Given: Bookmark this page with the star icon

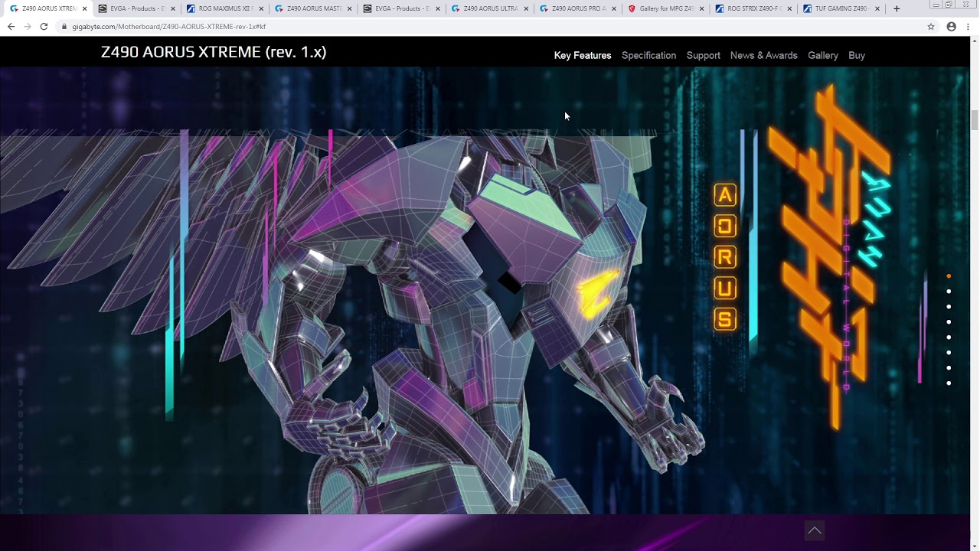Looking at the screenshot, I should point(931,26).
